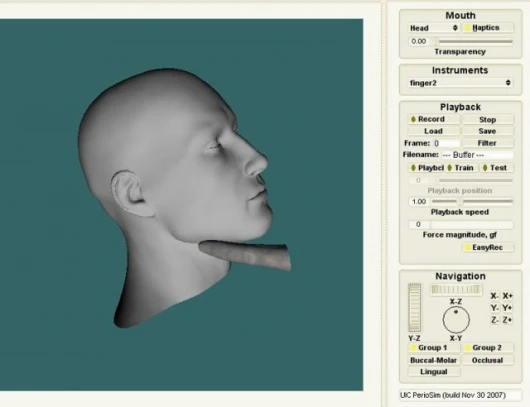Toggle the Group 1 light button
Image resolution: width=530 pixels, height=407 pixels.
pyautogui.click(x=434, y=348)
